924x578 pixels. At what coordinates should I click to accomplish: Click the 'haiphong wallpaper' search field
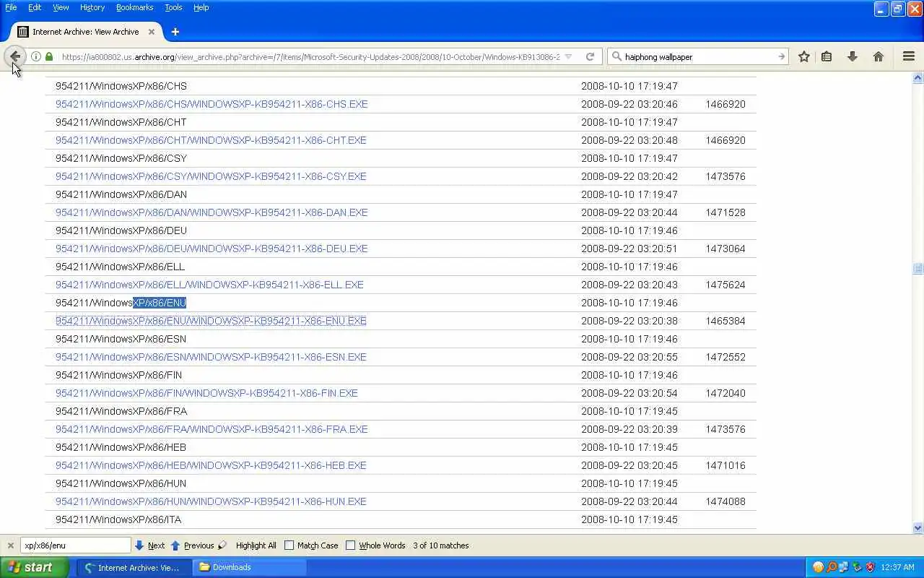pos(699,56)
